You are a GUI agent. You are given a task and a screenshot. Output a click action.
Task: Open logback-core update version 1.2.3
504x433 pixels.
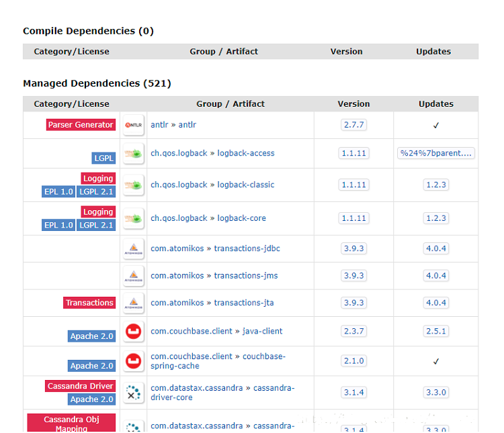[x=436, y=218]
